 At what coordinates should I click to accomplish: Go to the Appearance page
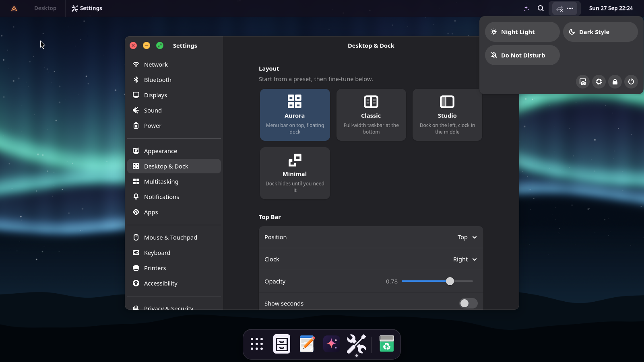(174, 151)
